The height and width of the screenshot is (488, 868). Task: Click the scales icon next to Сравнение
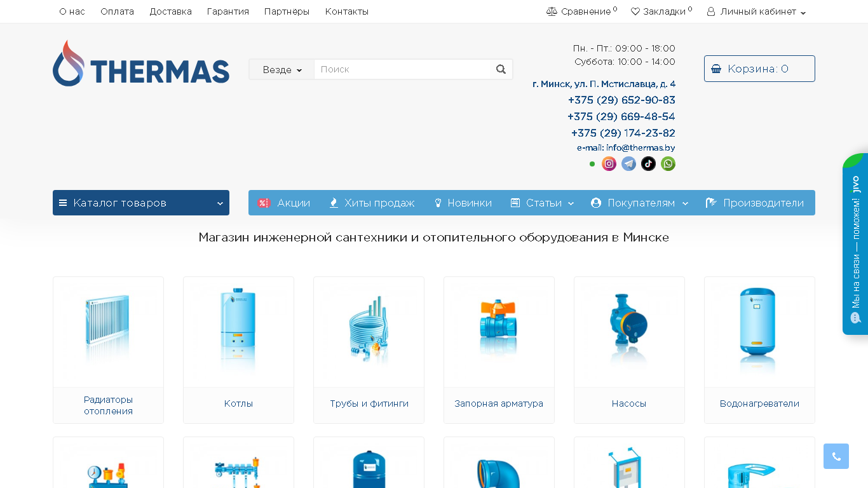click(x=552, y=11)
